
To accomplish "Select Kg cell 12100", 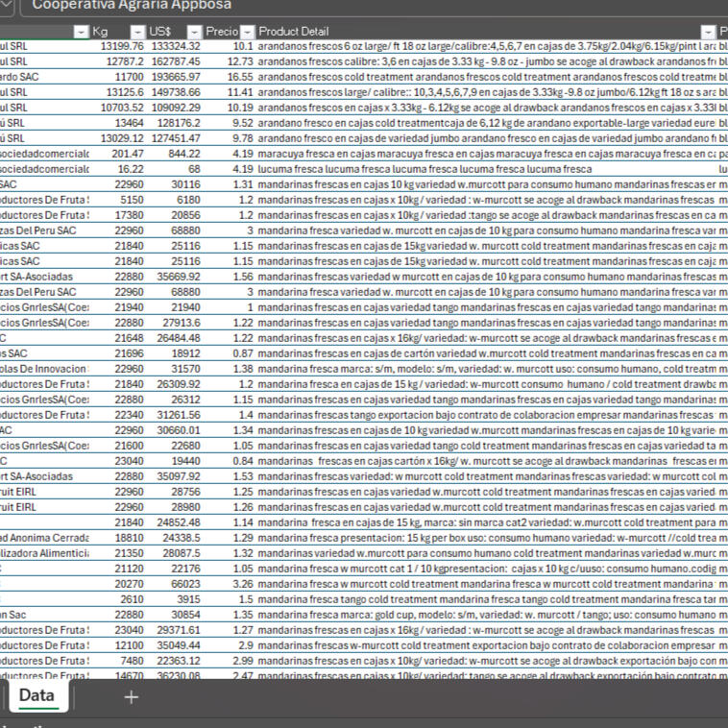I will coord(118,644).
